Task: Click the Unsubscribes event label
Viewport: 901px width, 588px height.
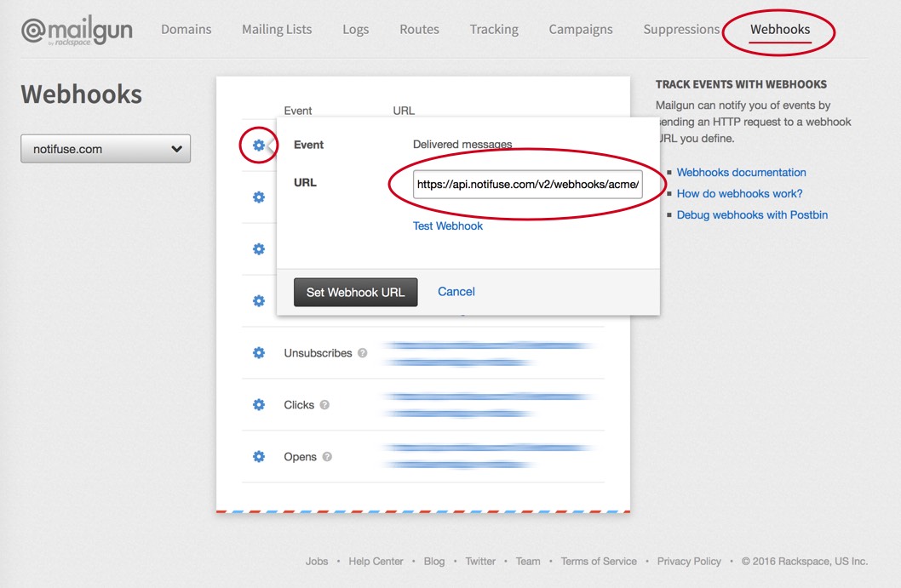Action: pos(318,353)
